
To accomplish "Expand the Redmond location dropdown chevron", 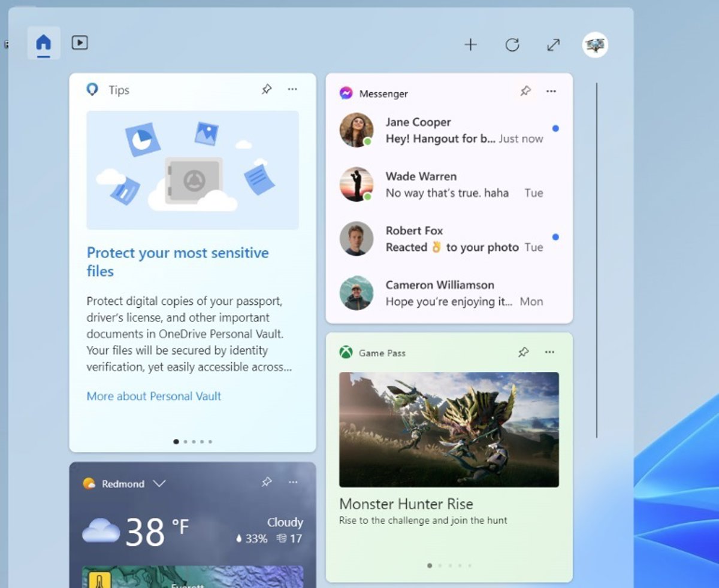I will (159, 483).
